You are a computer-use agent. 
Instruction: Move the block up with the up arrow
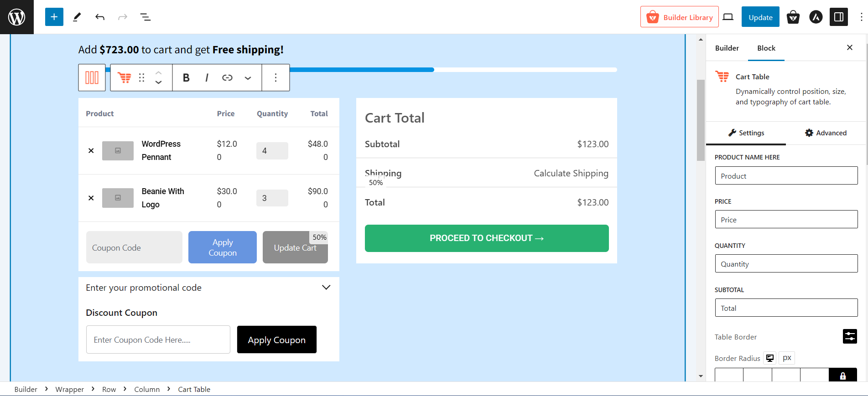(x=158, y=72)
